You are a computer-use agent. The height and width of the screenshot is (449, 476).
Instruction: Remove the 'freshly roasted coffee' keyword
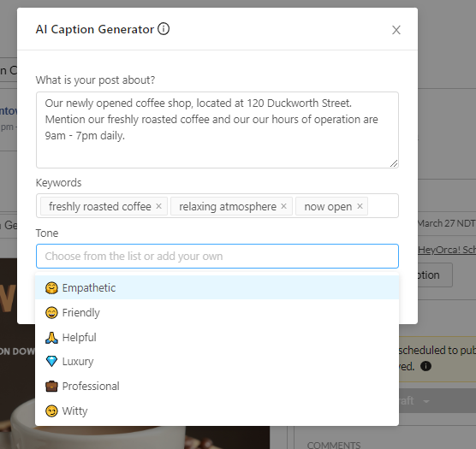(158, 206)
